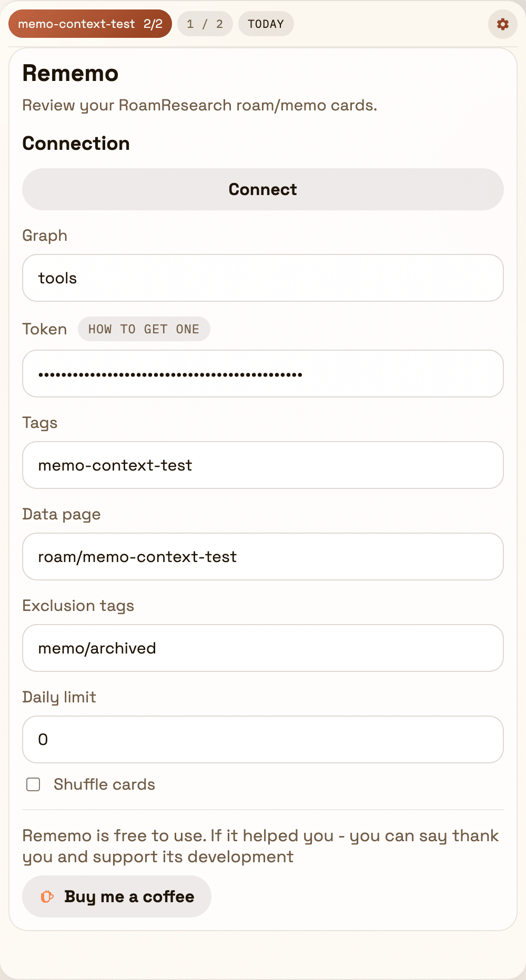The height and width of the screenshot is (980, 526).
Task: Select the Buy me a coffee button
Action: pos(116,896)
